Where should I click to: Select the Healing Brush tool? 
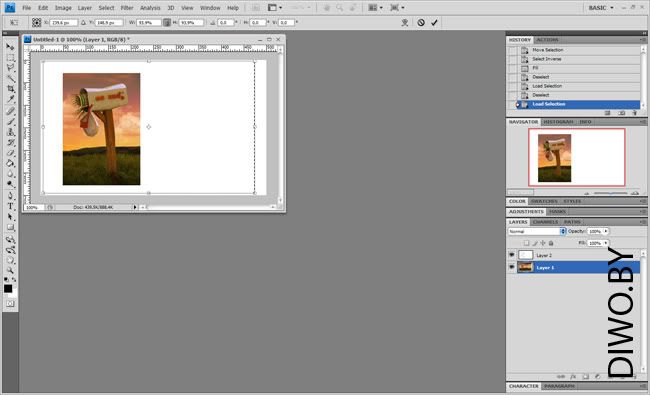pyautogui.click(x=10, y=111)
